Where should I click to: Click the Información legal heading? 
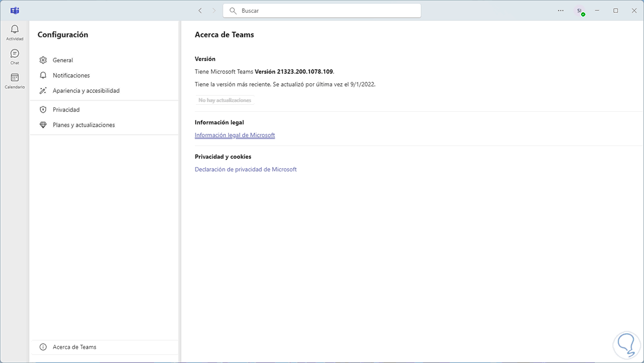(x=219, y=122)
